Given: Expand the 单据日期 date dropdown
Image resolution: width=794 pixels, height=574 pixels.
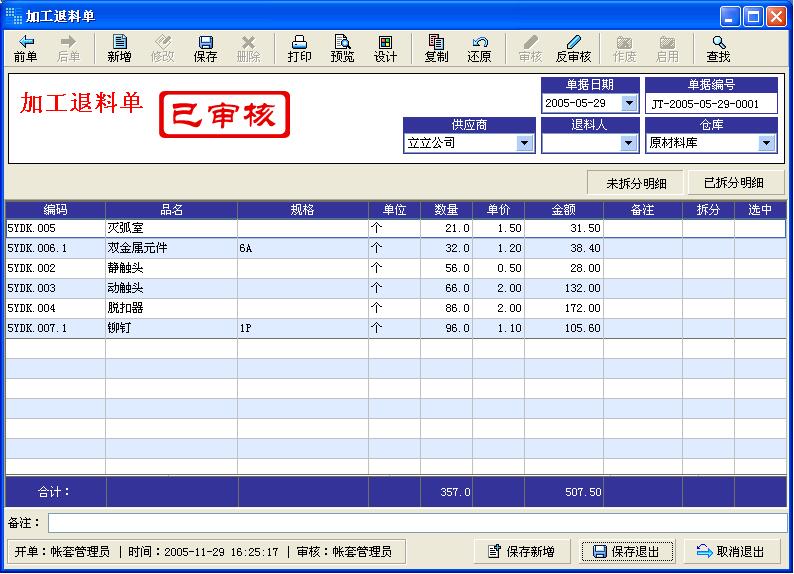Looking at the screenshot, I should [629, 103].
